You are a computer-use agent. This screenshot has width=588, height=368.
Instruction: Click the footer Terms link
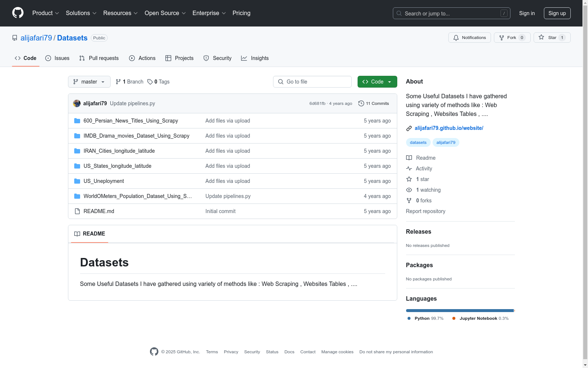(212, 352)
